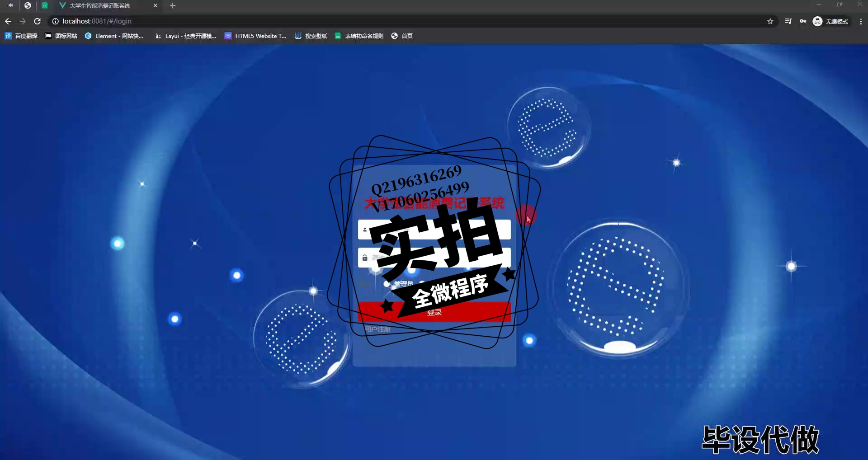Restore down the browser window
Screen dimensions: 868x460
pyautogui.click(x=839, y=5)
